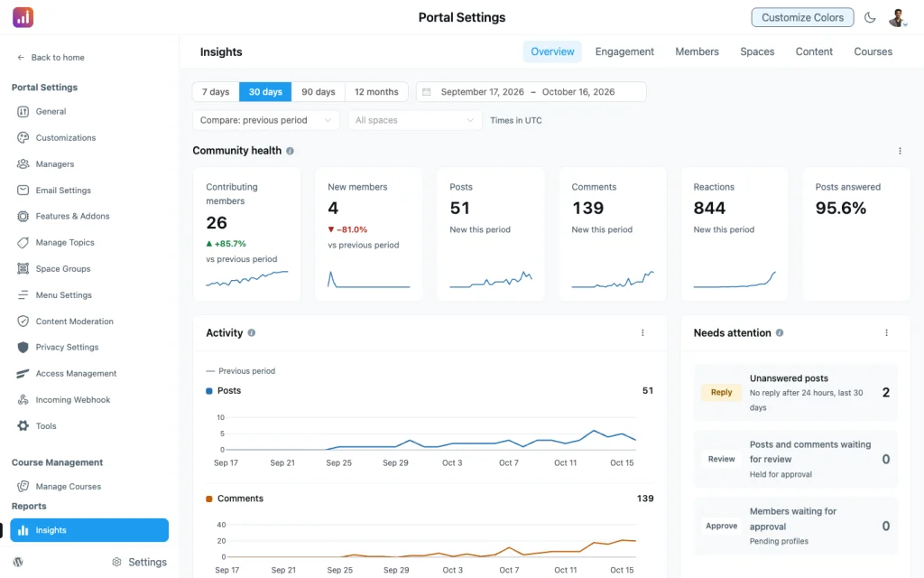This screenshot has width=924, height=578.
Task: Open Community health more options menu
Action: 900,151
